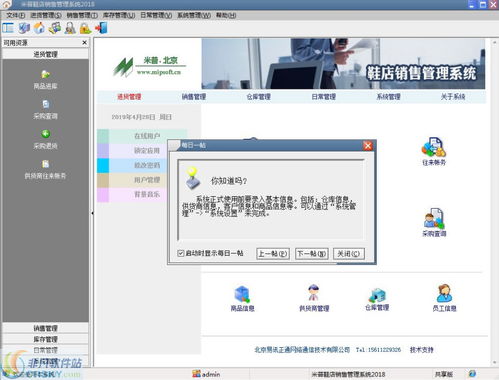This screenshot has width=499, height=380.
Task: Open 采购查询 sidebar icon
Action: (45, 110)
